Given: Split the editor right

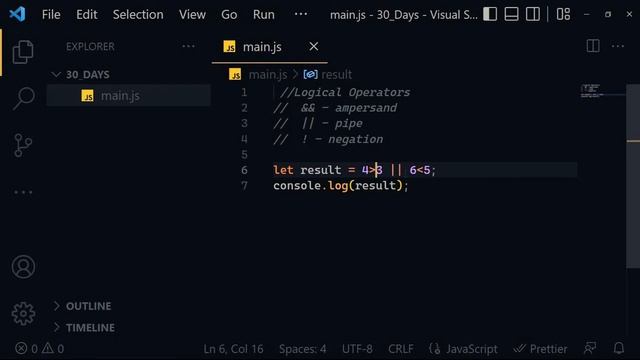Looking at the screenshot, I should click(593, 46).
